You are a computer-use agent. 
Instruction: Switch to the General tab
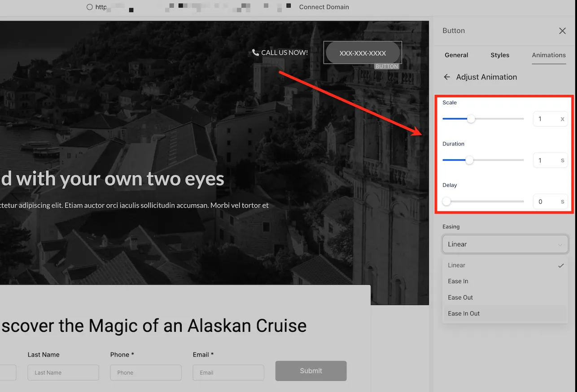pyautogui.click(x=456, y=55)
